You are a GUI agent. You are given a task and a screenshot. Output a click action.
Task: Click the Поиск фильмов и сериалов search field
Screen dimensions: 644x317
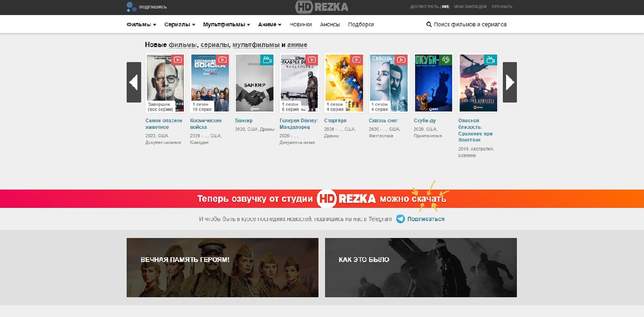coord(470,24)
